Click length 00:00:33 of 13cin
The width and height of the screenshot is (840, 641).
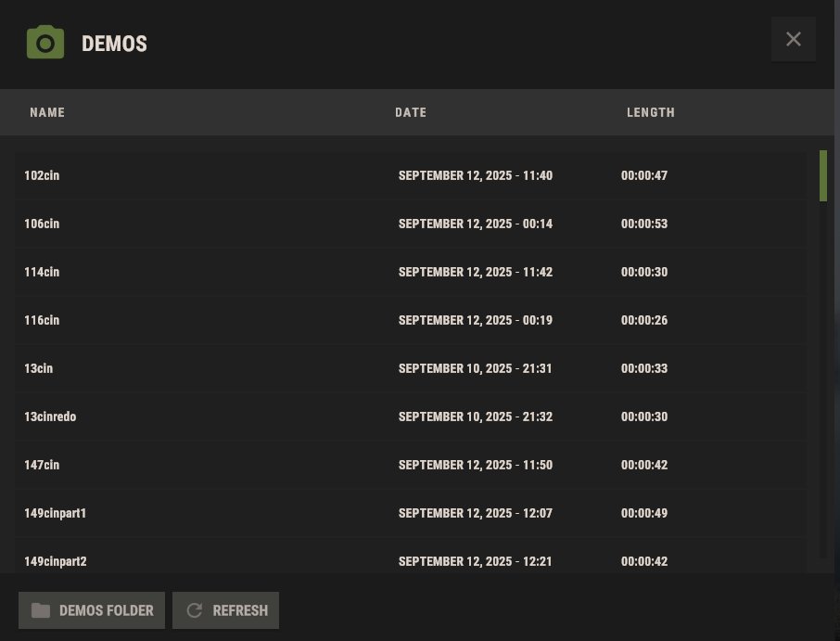644,368
